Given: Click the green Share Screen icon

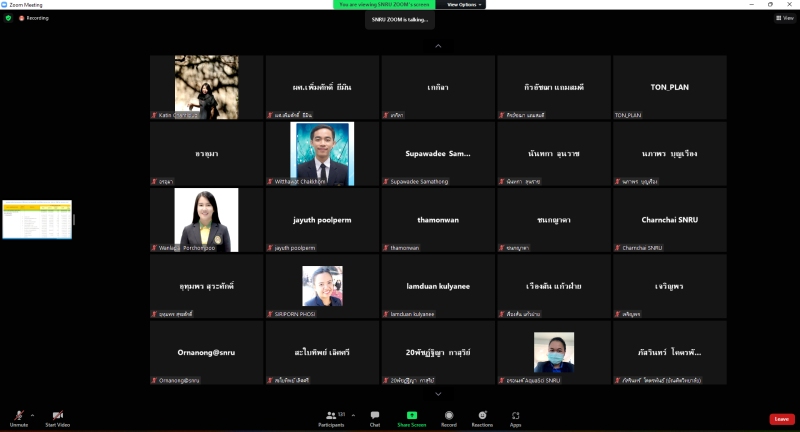Looking at the screenshot, I should (411, 415).
